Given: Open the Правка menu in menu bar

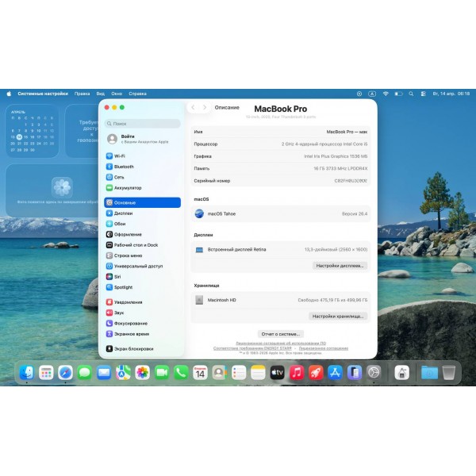Looking at the screenshot, I should click(82, 94).
